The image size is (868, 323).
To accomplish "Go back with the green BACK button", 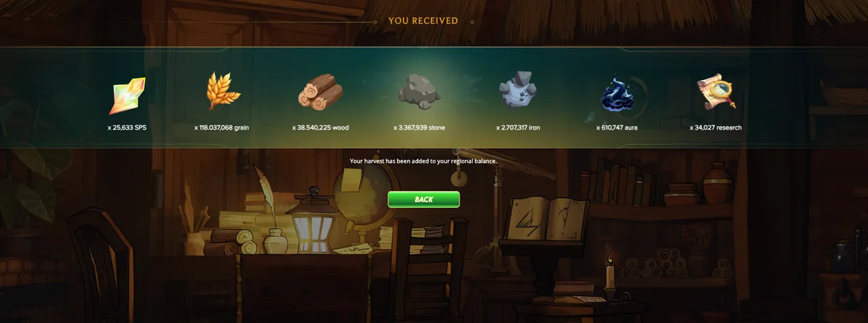I will (x=424, y=199).
